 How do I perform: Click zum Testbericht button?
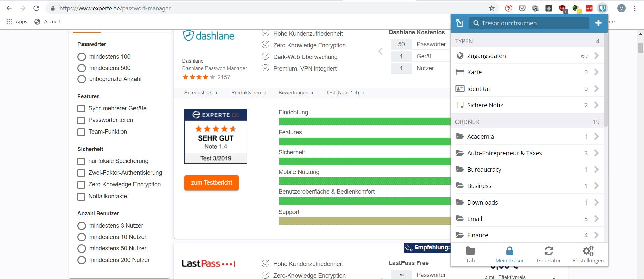pyautogui.click(x=212, y=183)
